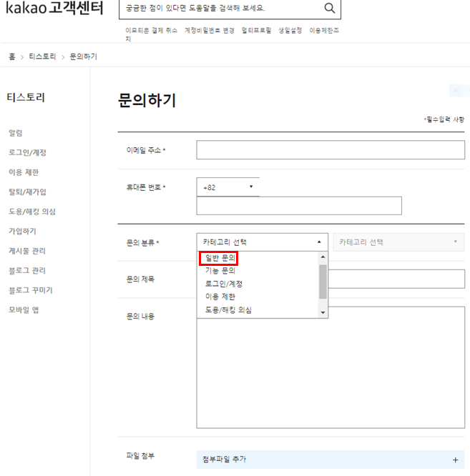This screenshot has width=470, height=476.
Task: Open the 알림 sidebar menu
Action: (x=16, y=133)
